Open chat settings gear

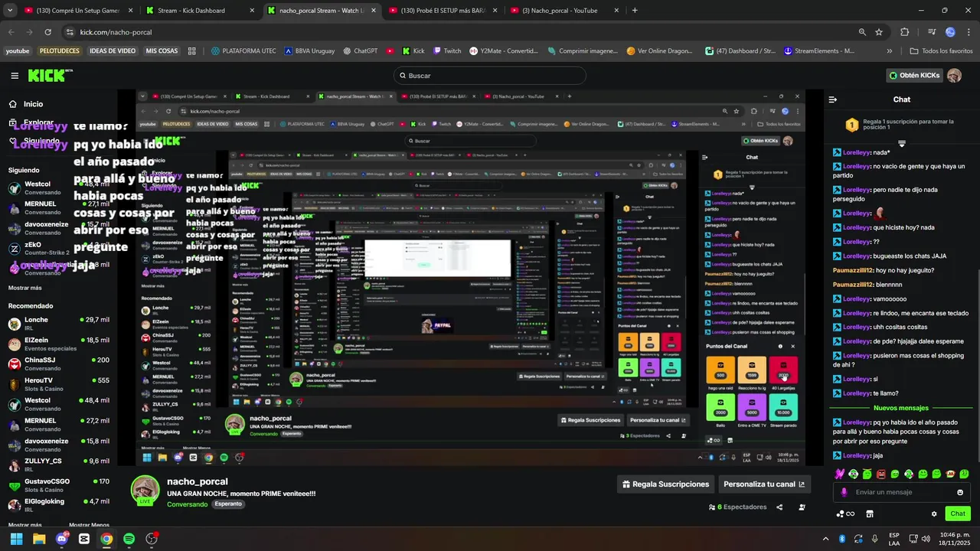[934, 514]
